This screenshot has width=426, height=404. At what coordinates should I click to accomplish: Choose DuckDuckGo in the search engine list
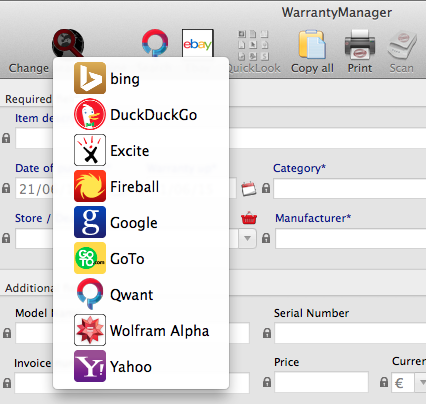click(141, 115)
